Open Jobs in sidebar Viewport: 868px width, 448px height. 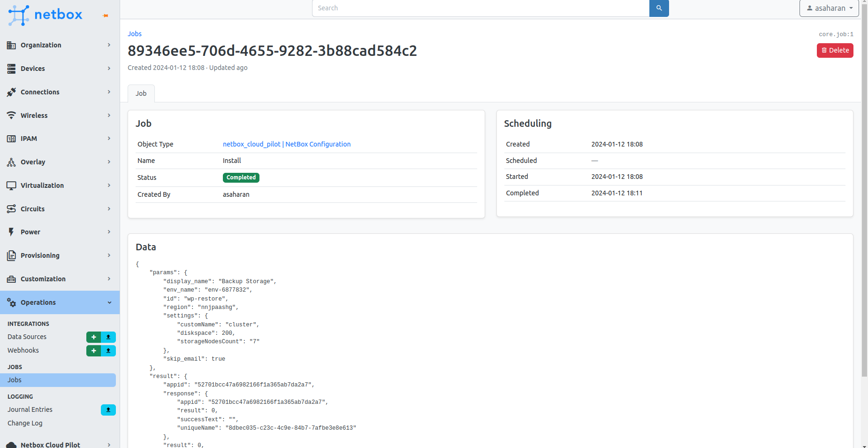[x=58, y=380]
